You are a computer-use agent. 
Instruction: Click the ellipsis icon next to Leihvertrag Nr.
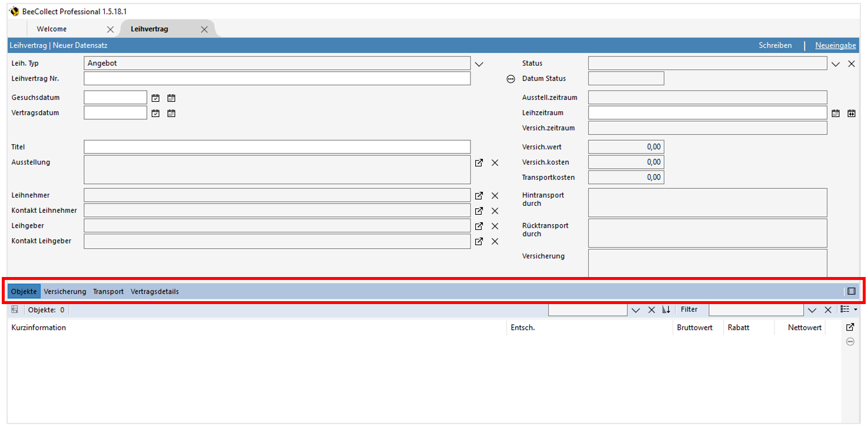510,78
